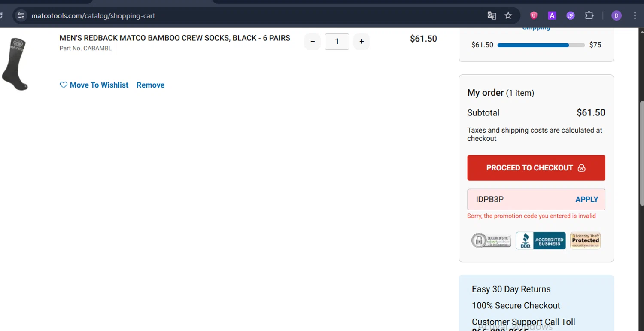644x331 pixels.
Task: Click the $61.50 item price in cart row
Action: click(423, 39)
